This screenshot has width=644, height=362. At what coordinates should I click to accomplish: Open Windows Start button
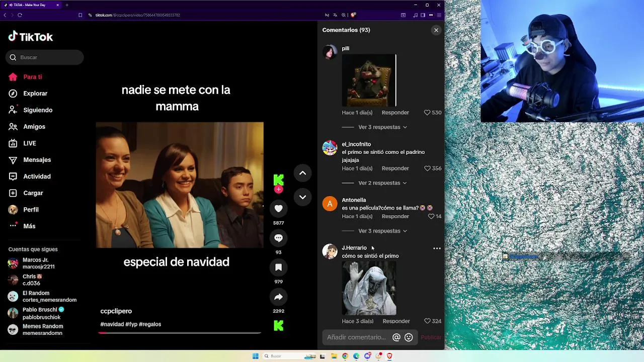[x=255, y=356]
